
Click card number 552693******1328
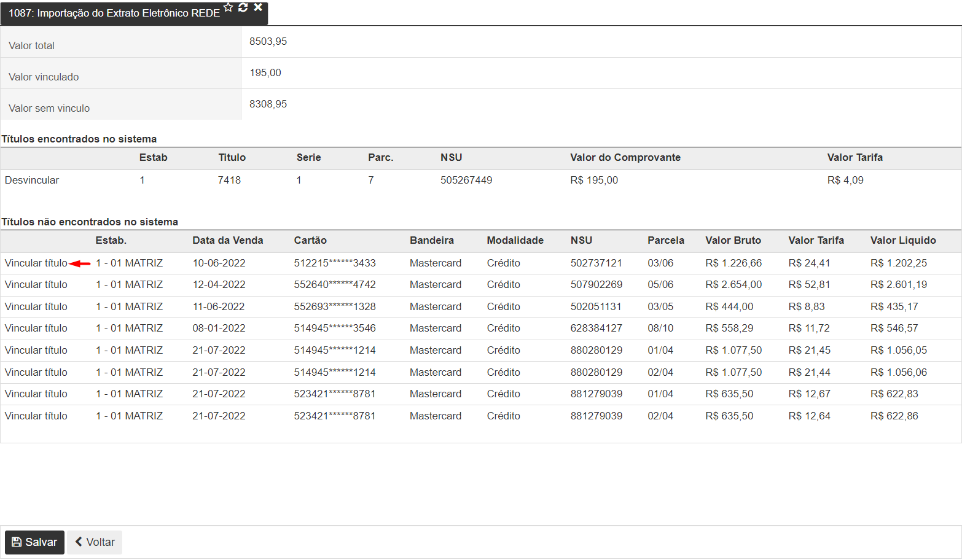[335, 306]
